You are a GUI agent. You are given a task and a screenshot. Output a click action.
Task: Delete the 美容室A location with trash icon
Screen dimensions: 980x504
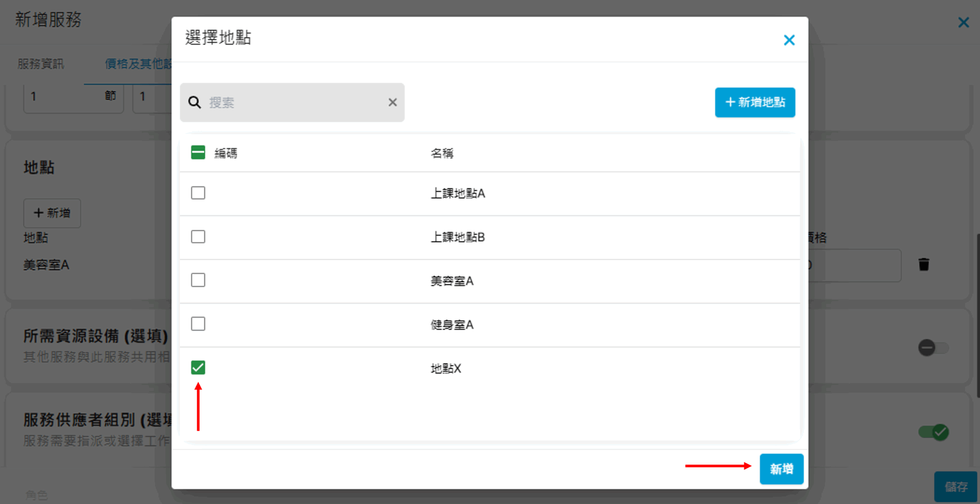[x=924, y=264]
